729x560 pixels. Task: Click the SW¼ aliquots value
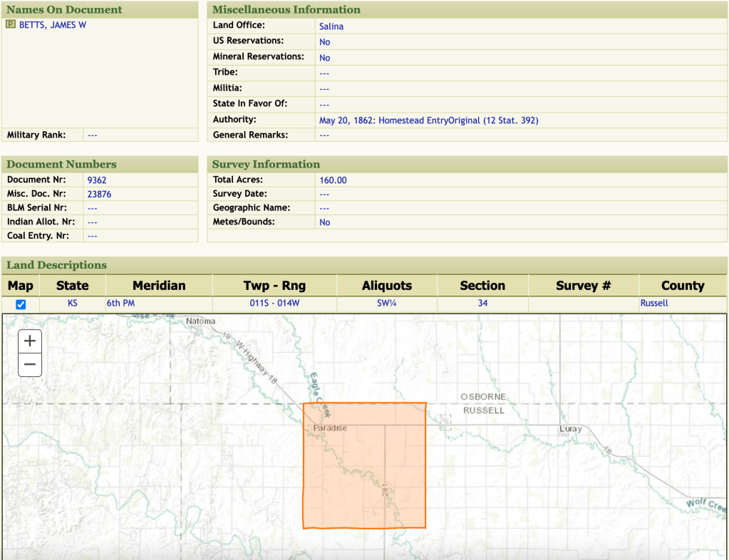[387, 304]
